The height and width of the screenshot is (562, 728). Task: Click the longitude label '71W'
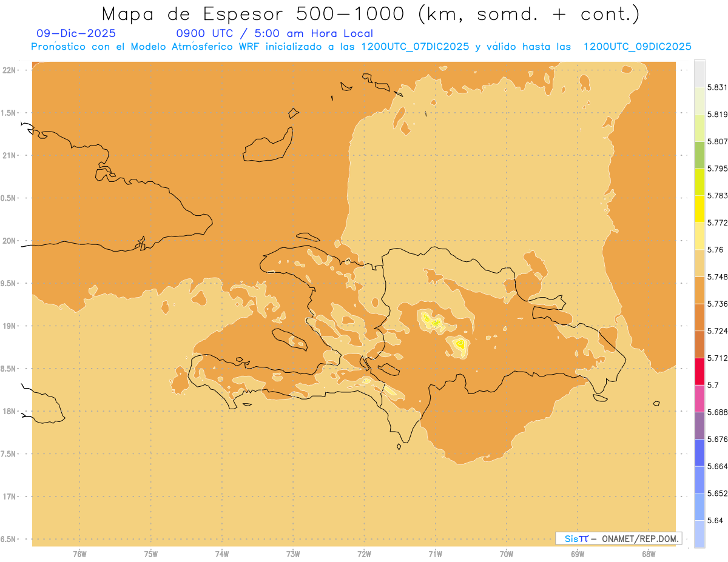(435, 554)
